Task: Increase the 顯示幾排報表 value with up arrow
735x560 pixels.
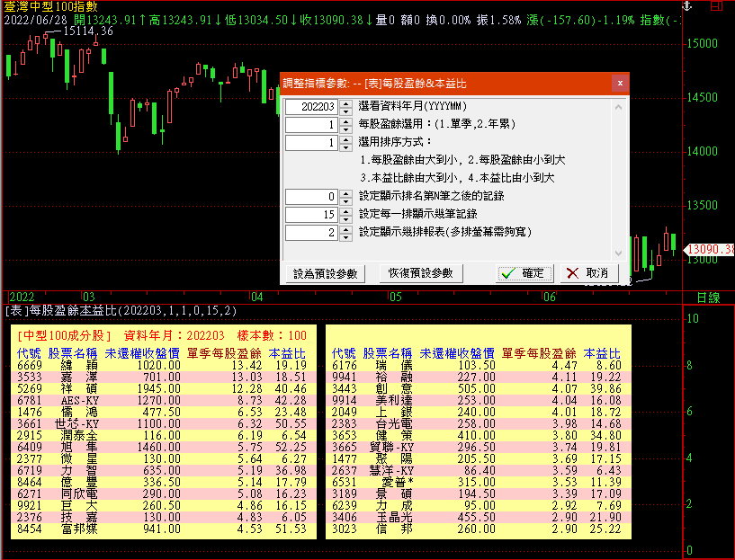Action: [x=346, y=228]
